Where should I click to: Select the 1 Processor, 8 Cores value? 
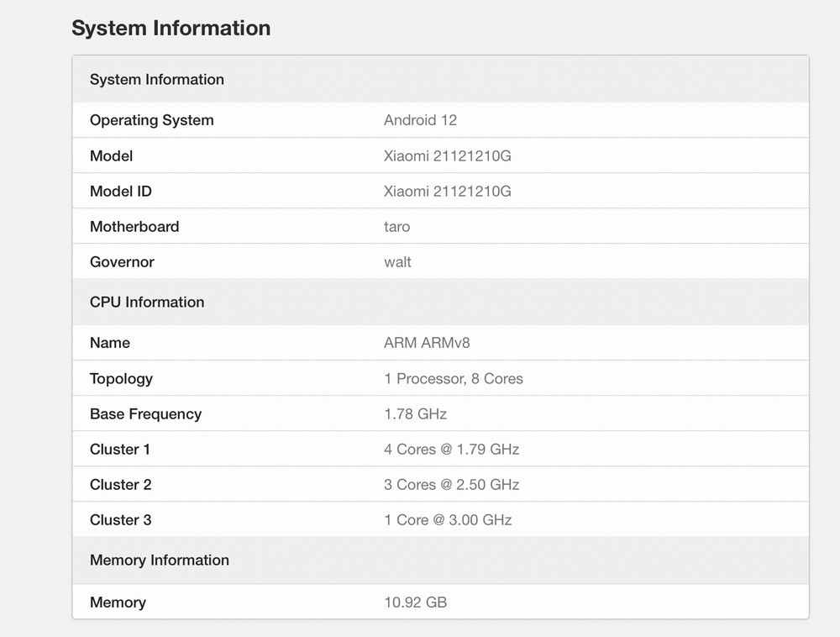pyautogui.click(x=453, y=379)
